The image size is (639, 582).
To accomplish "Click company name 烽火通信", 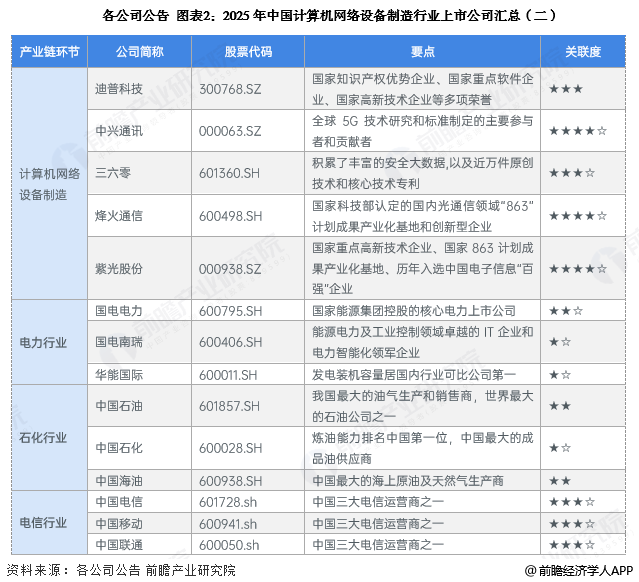I will click(x=119, y=216).
